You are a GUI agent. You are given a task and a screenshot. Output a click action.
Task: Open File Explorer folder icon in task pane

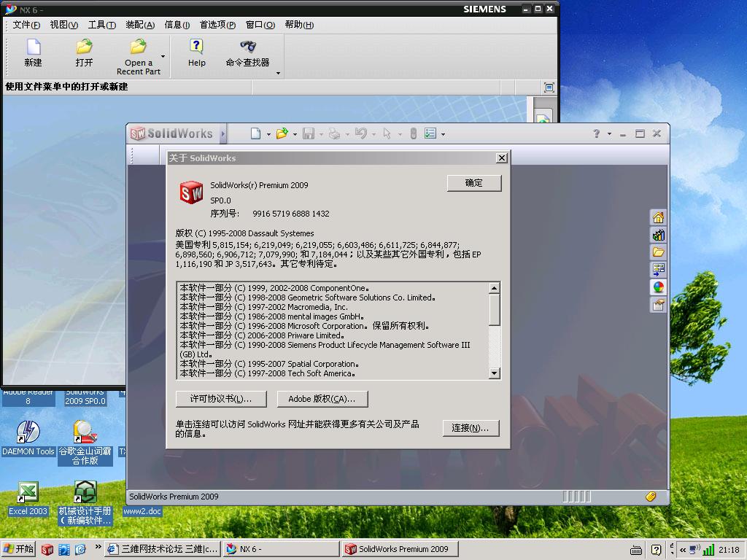click(x=659, y=252)
